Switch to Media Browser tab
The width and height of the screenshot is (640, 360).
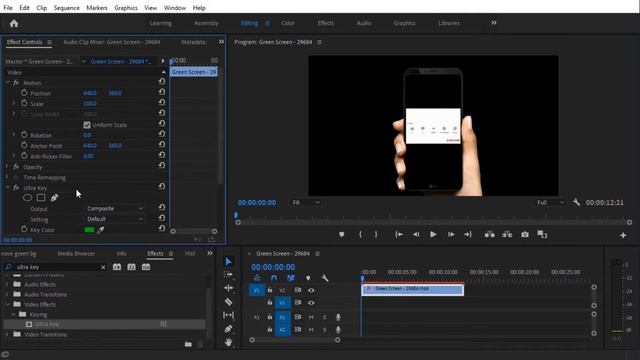point(76,253)
